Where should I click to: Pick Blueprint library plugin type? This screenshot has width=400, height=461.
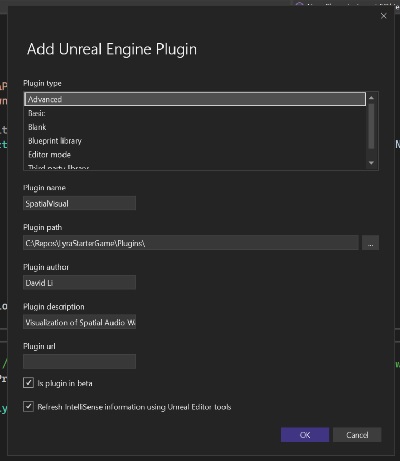(195, 141)
